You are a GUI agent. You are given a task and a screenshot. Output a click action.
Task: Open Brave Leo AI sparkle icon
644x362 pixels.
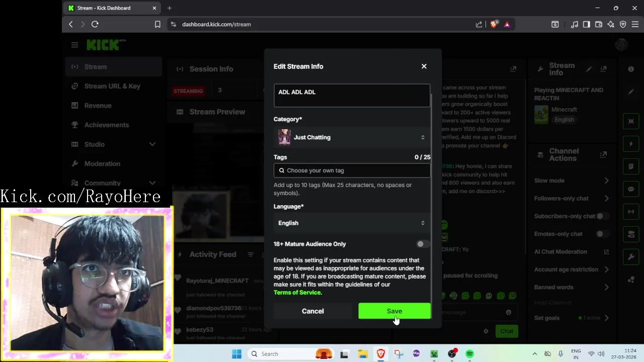click(x=611, y=24)
